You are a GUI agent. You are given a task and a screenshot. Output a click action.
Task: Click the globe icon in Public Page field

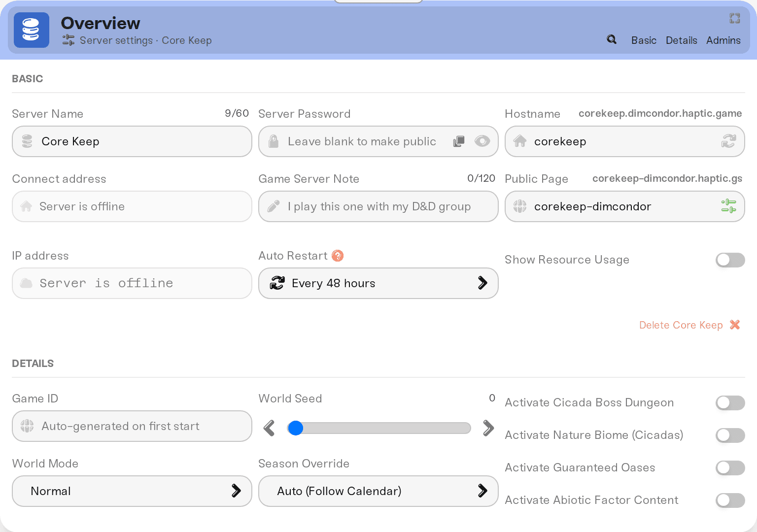pos(520,206)
